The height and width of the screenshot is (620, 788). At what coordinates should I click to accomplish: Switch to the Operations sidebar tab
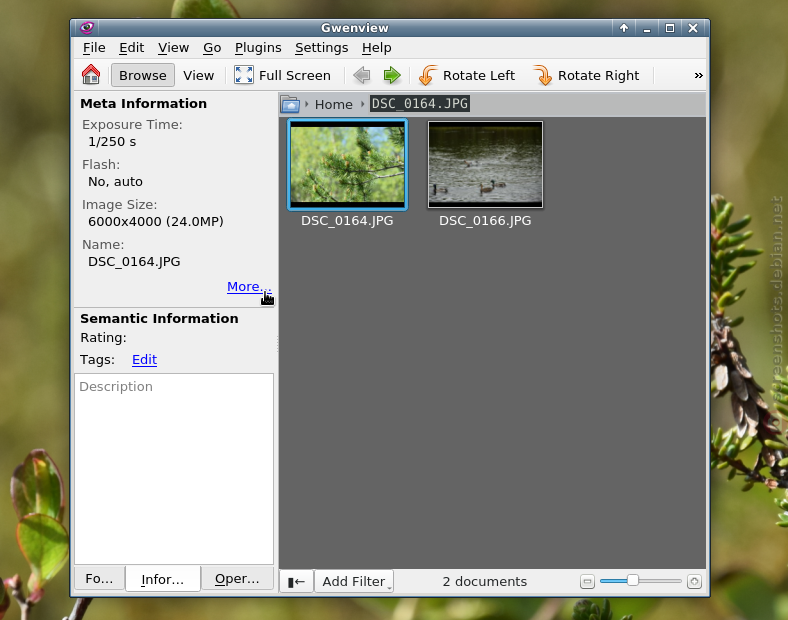[x=237, y=579]
